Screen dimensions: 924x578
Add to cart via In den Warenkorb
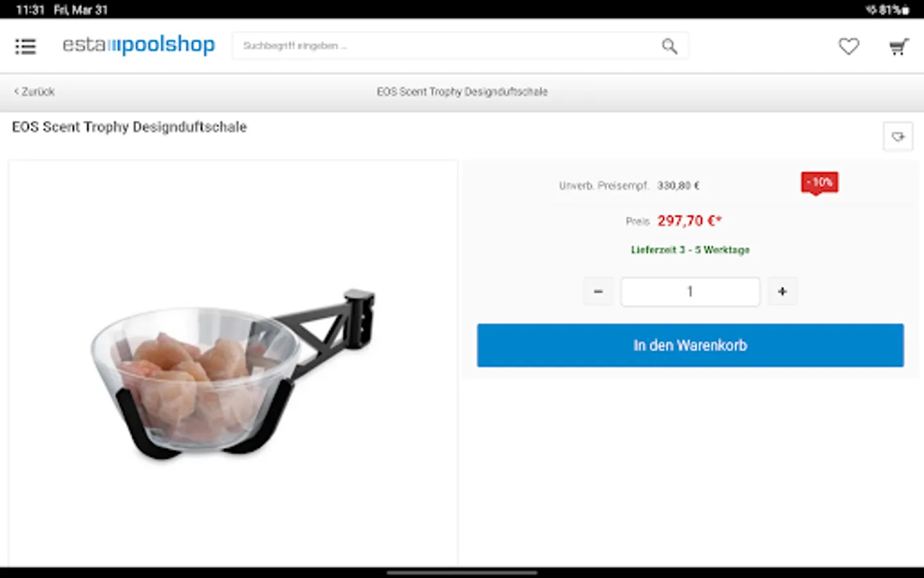point(690,346)
